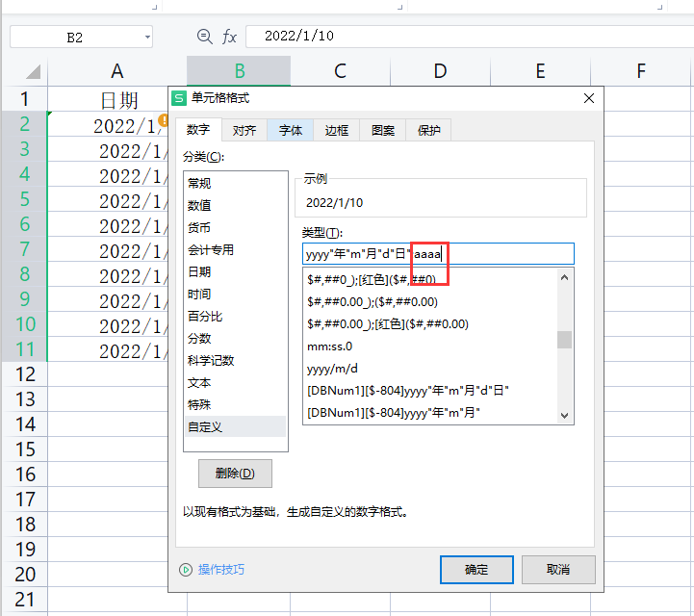694x616 pixels.
Task: Select row 2 header
Action: (x=24, y=124)
